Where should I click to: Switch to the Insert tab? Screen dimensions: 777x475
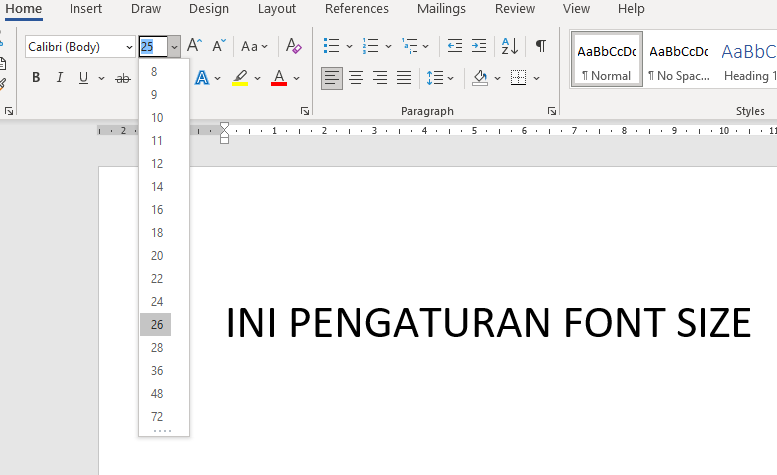click(86, 9)
